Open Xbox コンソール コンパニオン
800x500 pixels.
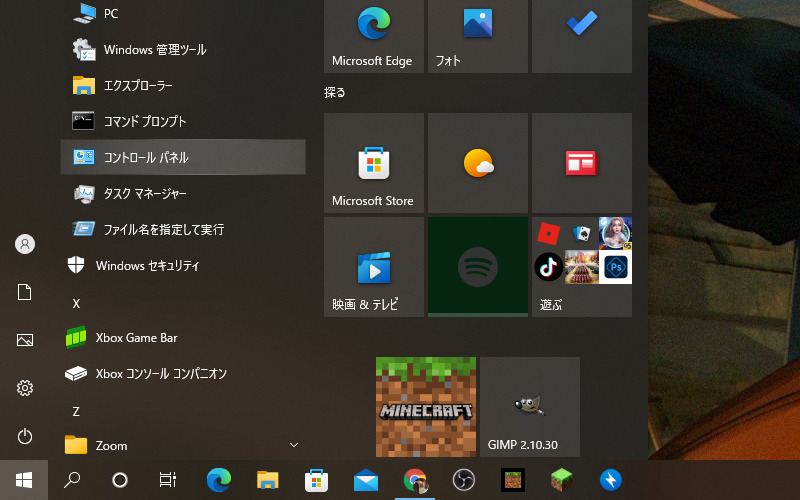[x=183, y=373]
